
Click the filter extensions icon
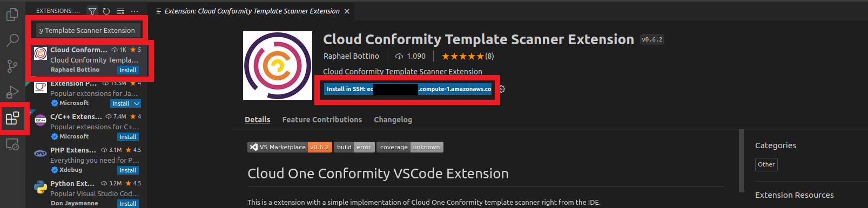[92, 11]
